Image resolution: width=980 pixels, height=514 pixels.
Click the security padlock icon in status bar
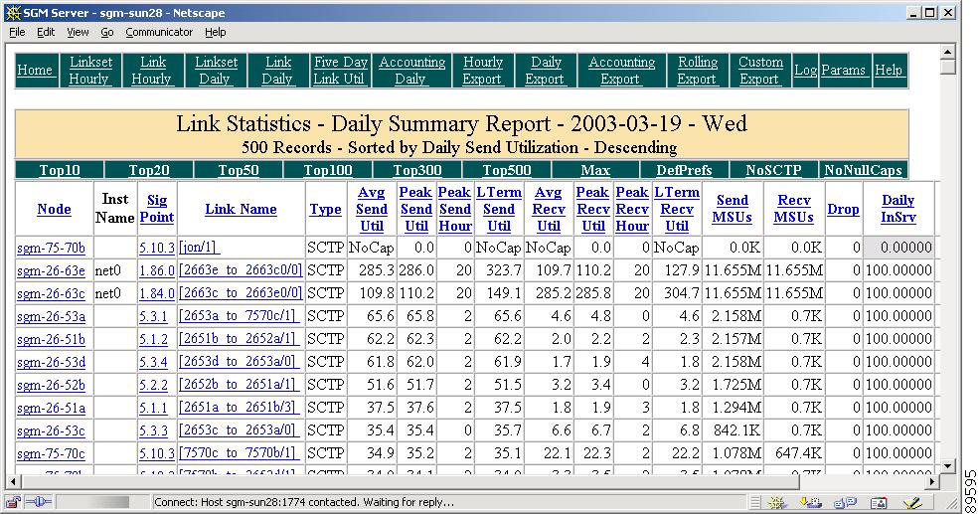[x=14, y=502]
